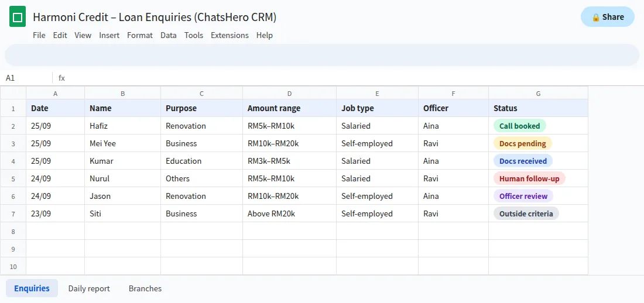The image size is (644, 303).
Task: Click the Above RM20k amount cell
Action: pyautogui.click(x=290, y=214)
